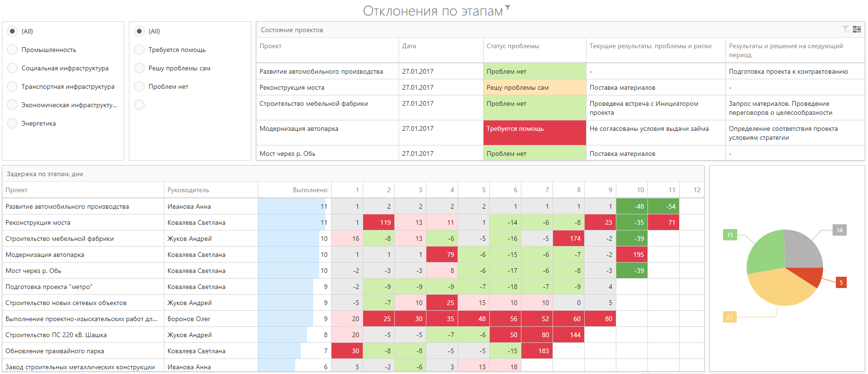Pick the Экономическая инфраструкту... radio option
This screenshot has width=868, height=374.
point(13,105)
